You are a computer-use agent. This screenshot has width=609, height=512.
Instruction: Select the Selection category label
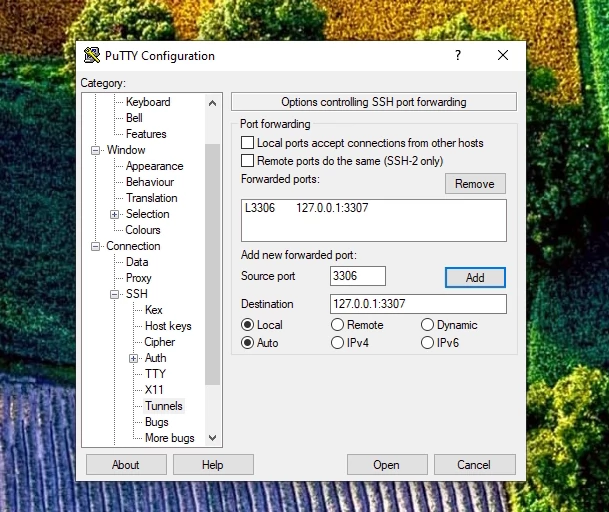(x=148, y=214)
